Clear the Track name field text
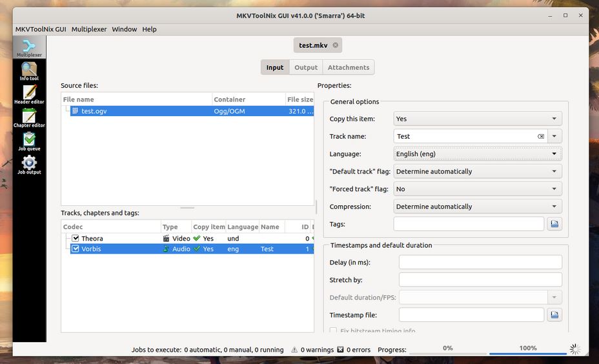This screenshot has height=364, width=599. click(x=541, y=136)
